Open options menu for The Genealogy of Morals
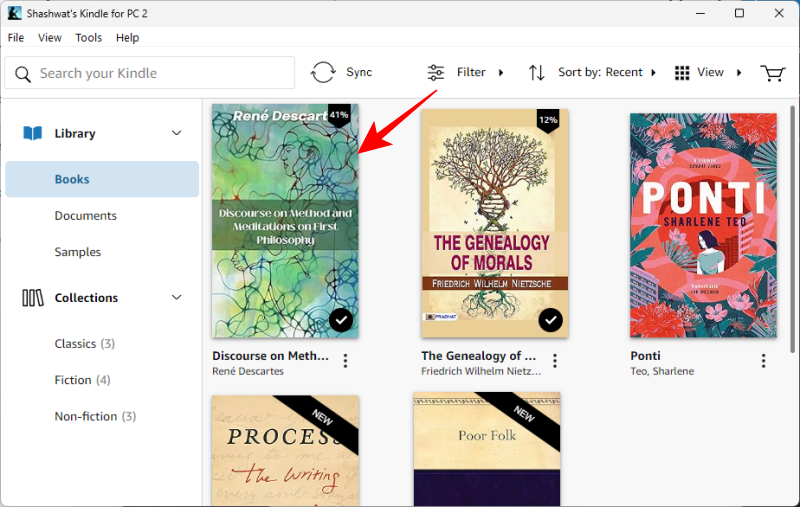This screenshot has width=800, height=507. tap(555, 361)
